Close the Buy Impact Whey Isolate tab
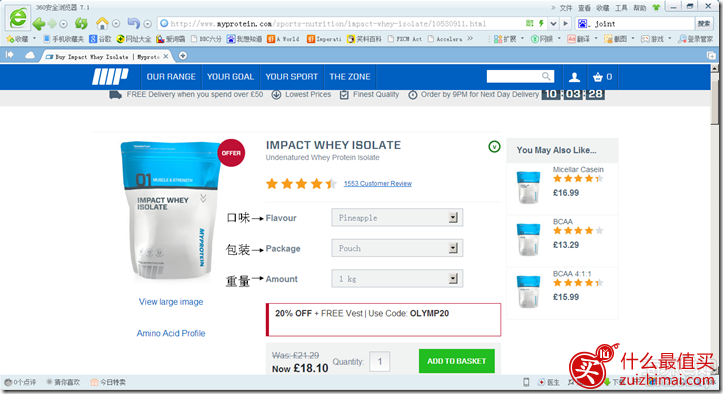Viewport: 723px width, 394px height. tap(166, 56)
